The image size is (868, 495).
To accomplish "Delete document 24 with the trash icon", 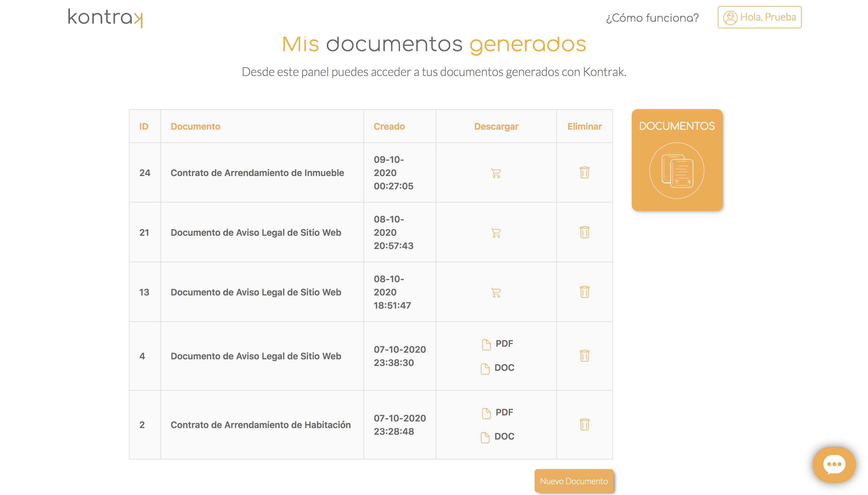I will (584, 172).
